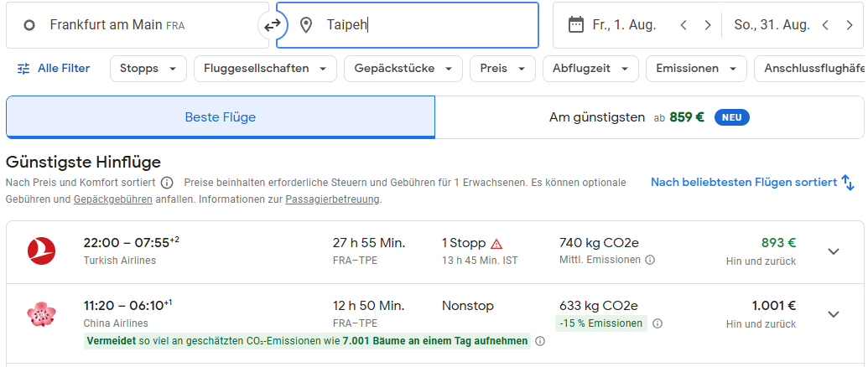Open China Airlines emissions info icon
868x367 pixels.
tap(657, 323)
